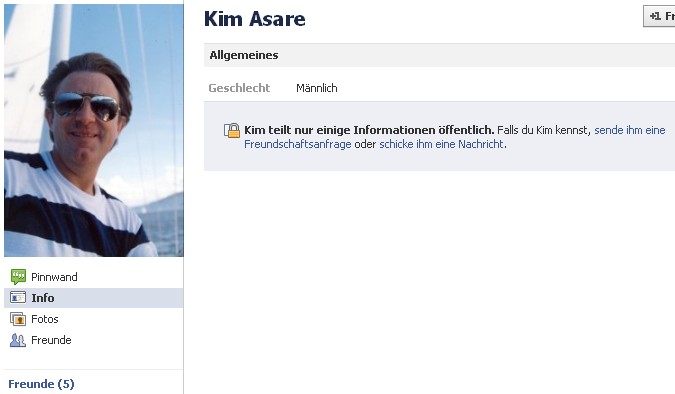Click the Freunde people icon
Screen dimensions: 675x394
pyautogui.click(x=18, y=340)
